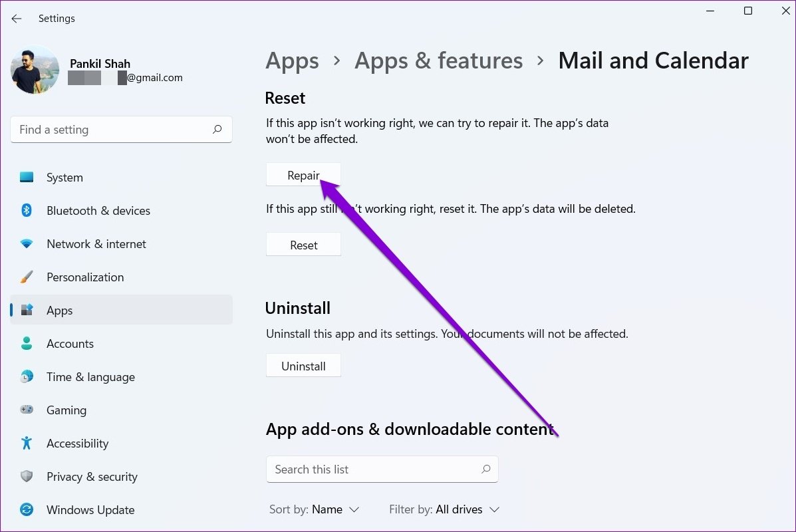796x532 pixels.
Task: Click the Apps breadcrumb link
Action: coord(292,61)
